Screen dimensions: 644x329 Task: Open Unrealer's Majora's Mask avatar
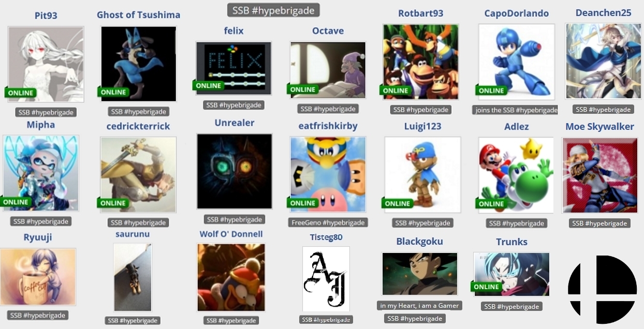pos(235,171)
